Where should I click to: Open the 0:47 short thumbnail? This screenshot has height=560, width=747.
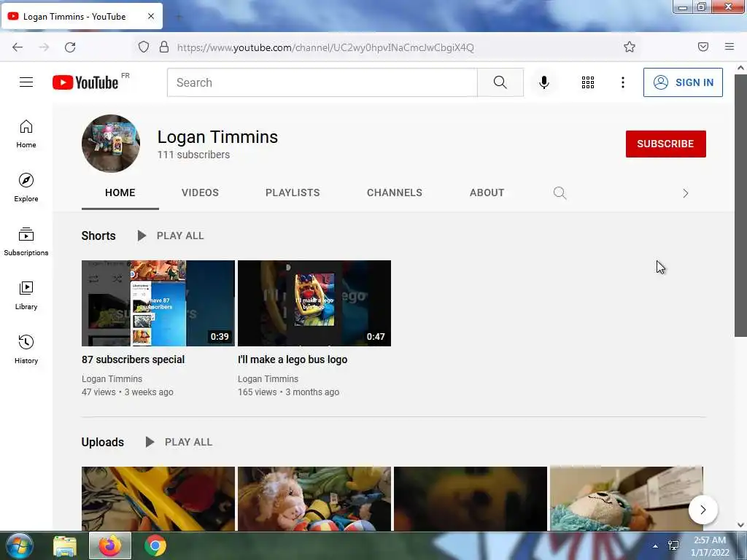pos(314,303)
